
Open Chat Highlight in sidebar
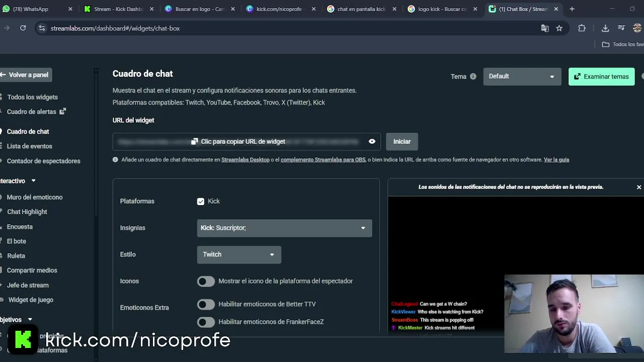(x=27, y=212)
